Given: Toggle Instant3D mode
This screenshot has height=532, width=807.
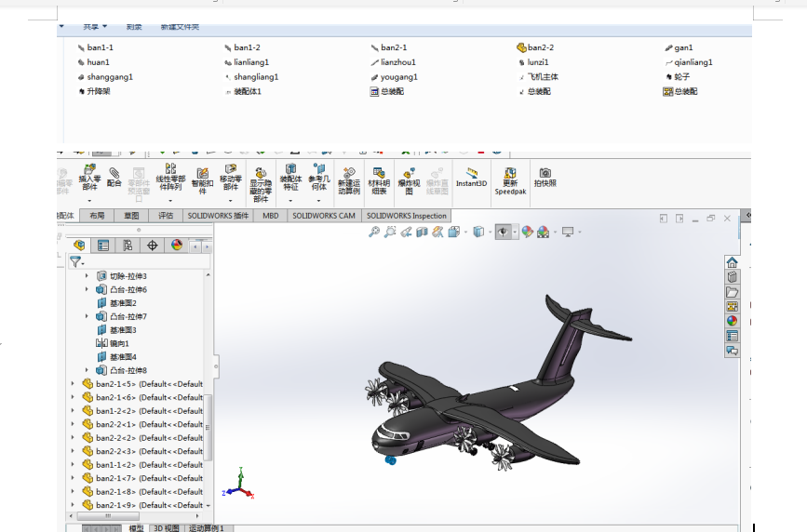Looking at the screenshot, I should click(471, 177).
